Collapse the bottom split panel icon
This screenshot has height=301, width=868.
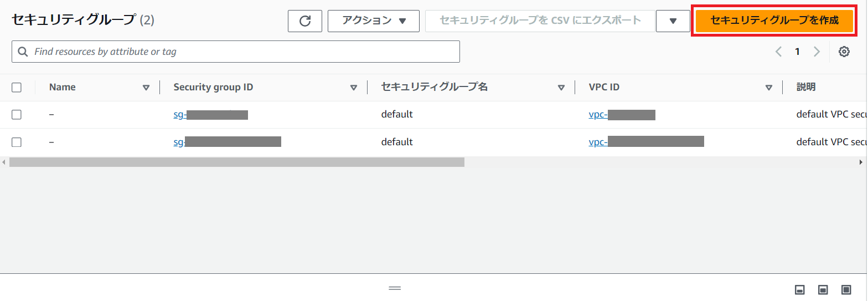(799, 289)
